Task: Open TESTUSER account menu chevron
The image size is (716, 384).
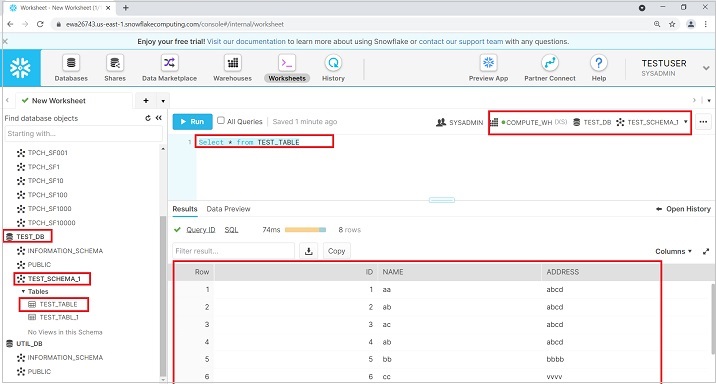Action: click(x=706, y=68)
